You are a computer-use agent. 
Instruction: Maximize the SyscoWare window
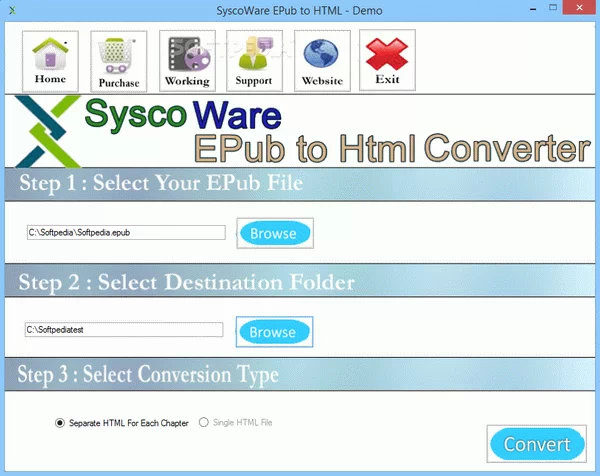click(553, 8)
